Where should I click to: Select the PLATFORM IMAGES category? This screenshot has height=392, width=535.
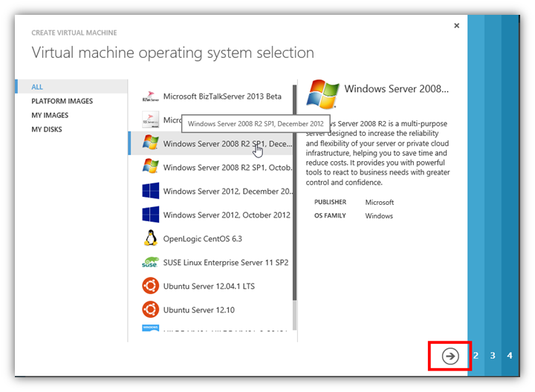tap(62, 101)
